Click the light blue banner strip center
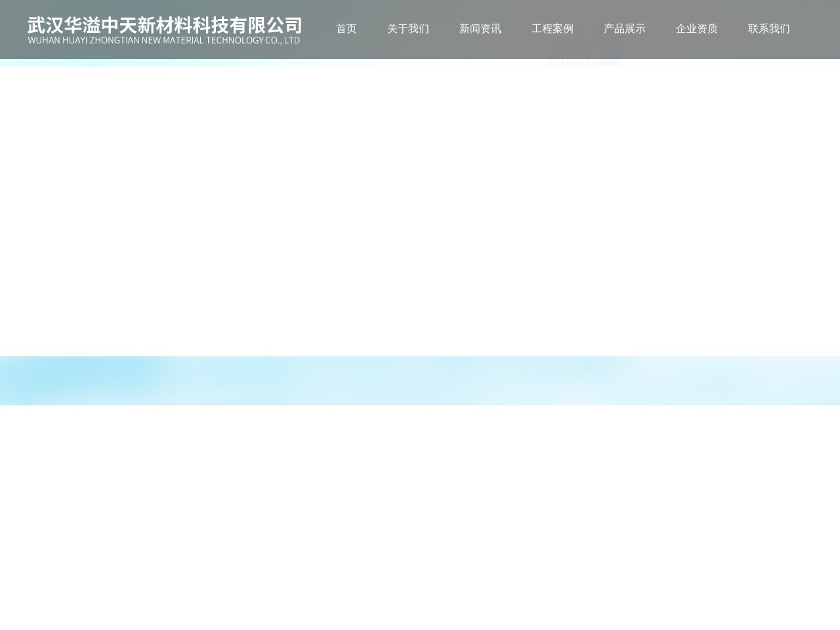This screenshot has width=840, height=630. 420,381
